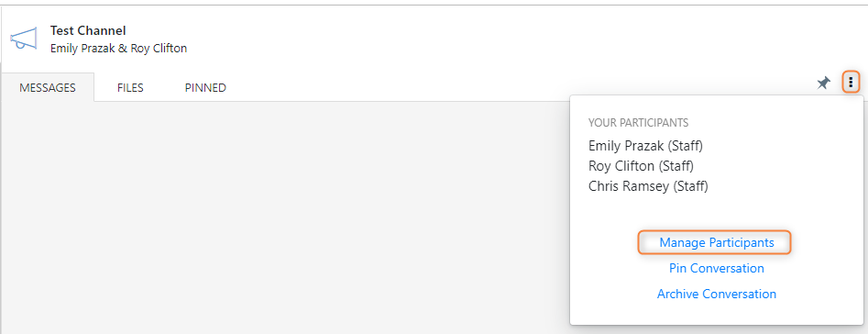Screen dimensions: 868x334
Task: Click the Test Channel title
Action: [88, 30]
